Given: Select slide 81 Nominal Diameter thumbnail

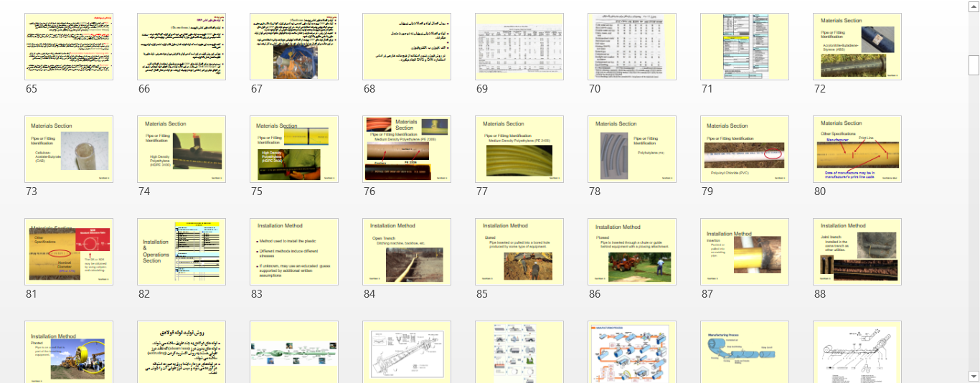Looking at the screenshot, I should [69, 252].
